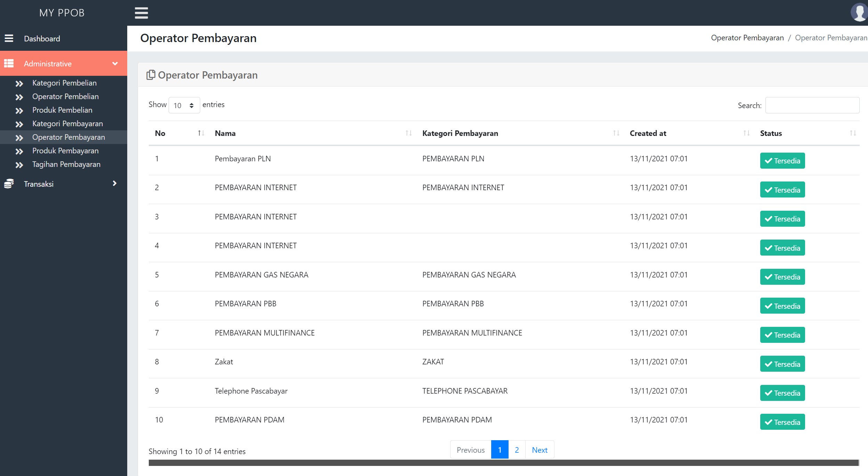Toggle status of Zakat entry
Screen dimensions: 868x476
[782, 363]
